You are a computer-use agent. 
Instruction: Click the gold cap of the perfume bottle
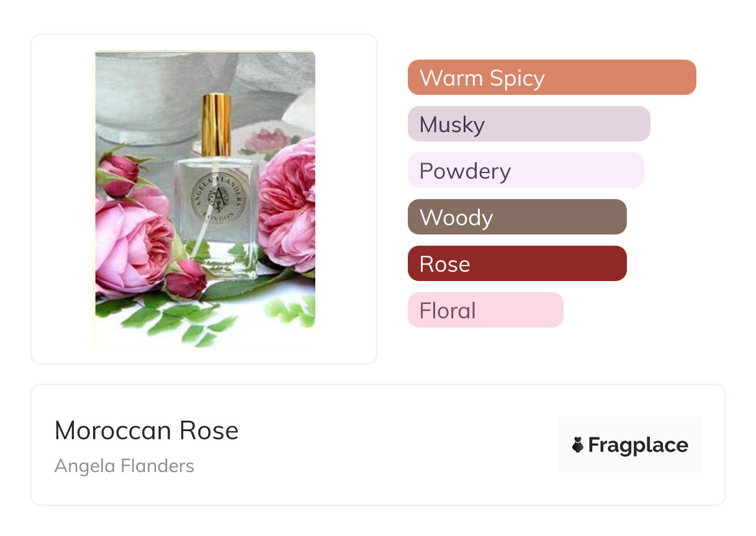tap(215, 124)
